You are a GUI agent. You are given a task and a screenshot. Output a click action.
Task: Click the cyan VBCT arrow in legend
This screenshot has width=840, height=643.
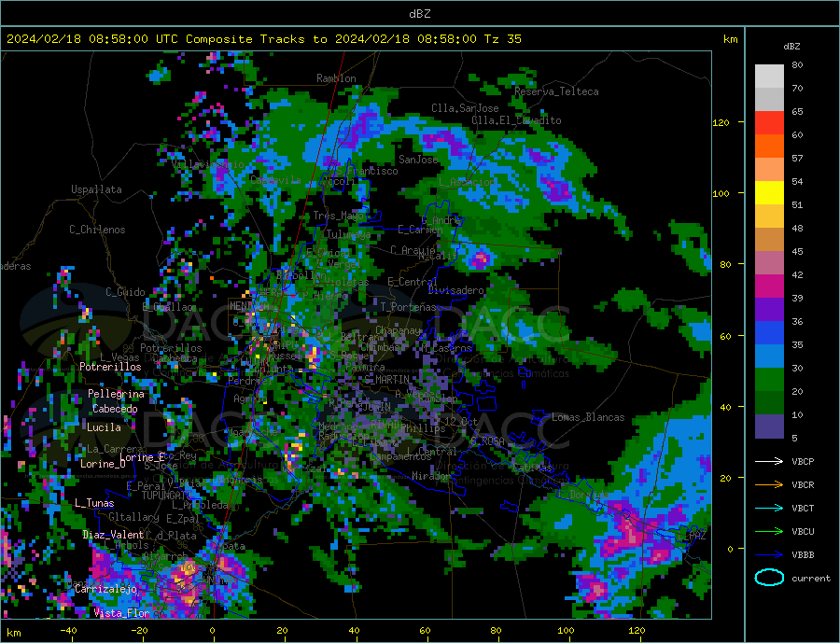tap(770, 508)
